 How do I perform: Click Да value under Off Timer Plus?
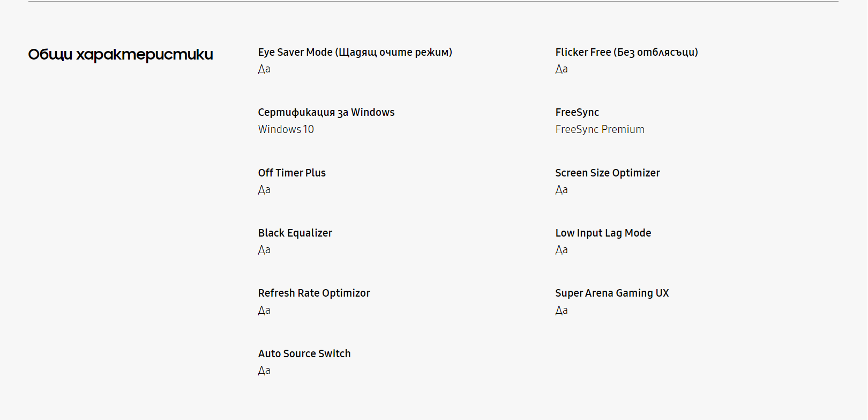(264, 190)
